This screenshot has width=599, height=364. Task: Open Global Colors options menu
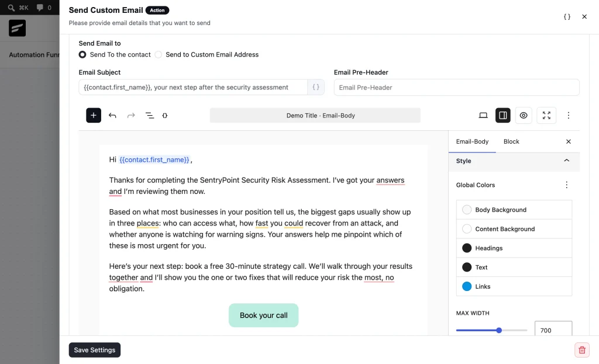566,185
